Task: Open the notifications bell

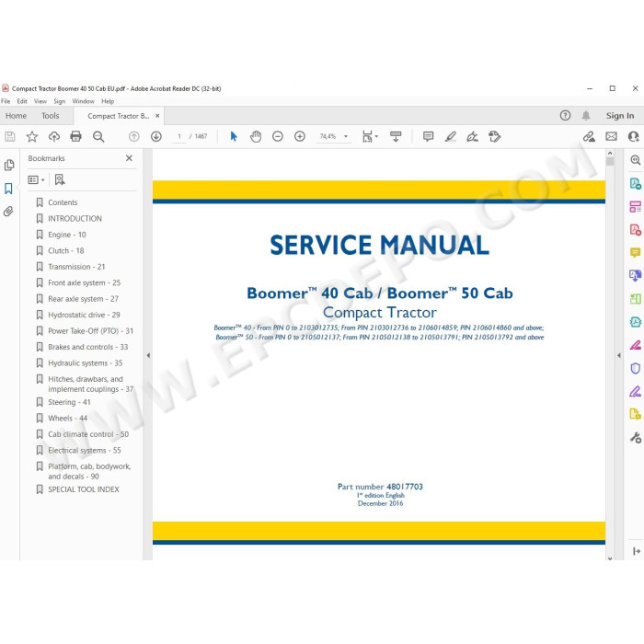Action: (586, 115)
